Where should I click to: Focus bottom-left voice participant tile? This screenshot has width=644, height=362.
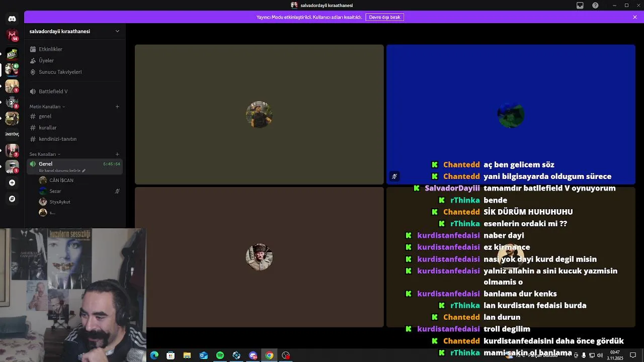pos(259,257)
